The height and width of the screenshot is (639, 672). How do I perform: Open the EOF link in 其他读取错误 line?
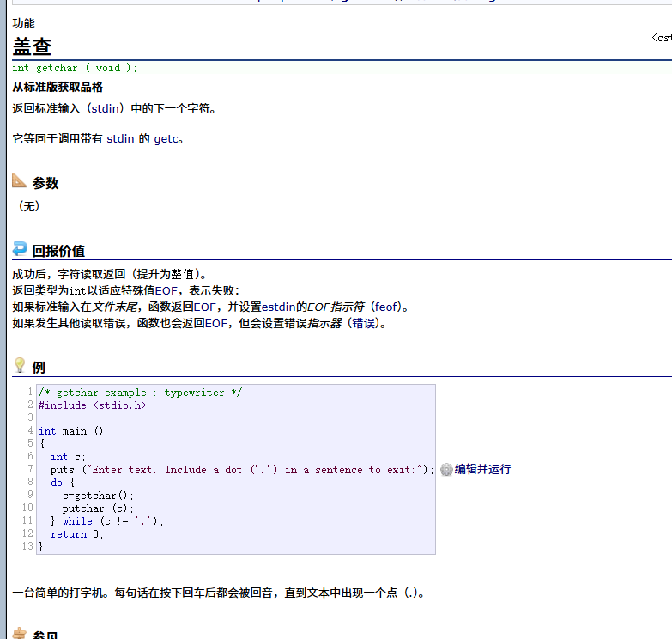click(216, 323)
